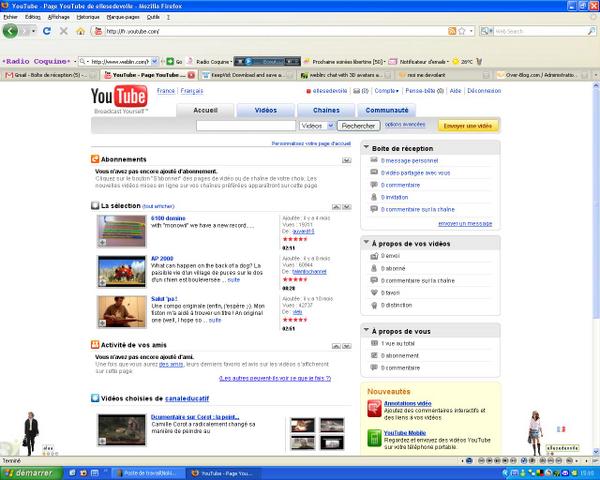Switch to the Gmail browser tab
Image resolution: width=600 pixels, height=480 pixels.
click(x=50, y=75)
